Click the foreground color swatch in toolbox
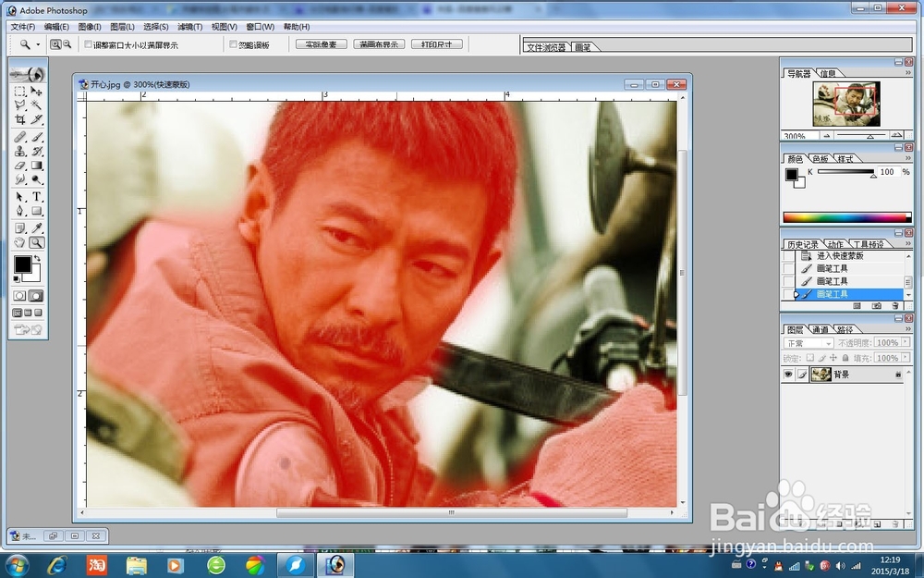This screenshot has width=924, height=578. (22, 264)
